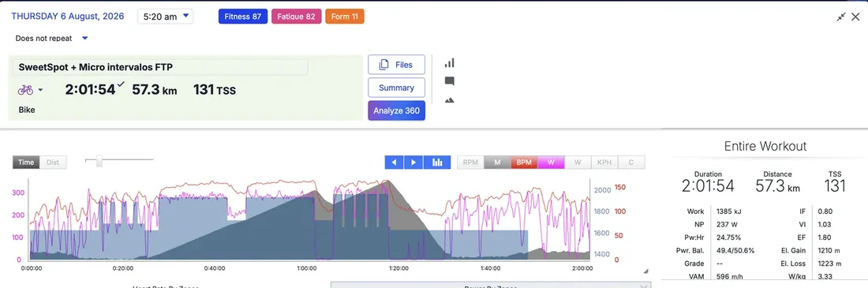Close the workout panel with X
868x288 pixels.
coord(855,17)
